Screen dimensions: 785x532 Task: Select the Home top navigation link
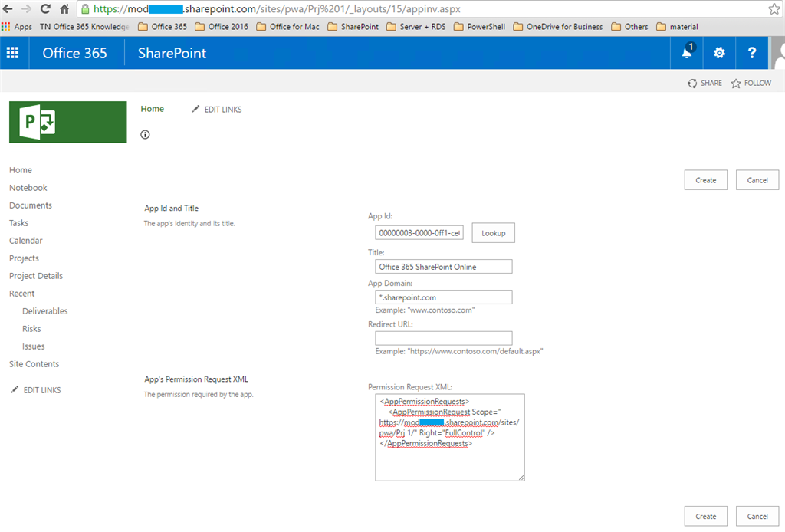coord(153,109)
